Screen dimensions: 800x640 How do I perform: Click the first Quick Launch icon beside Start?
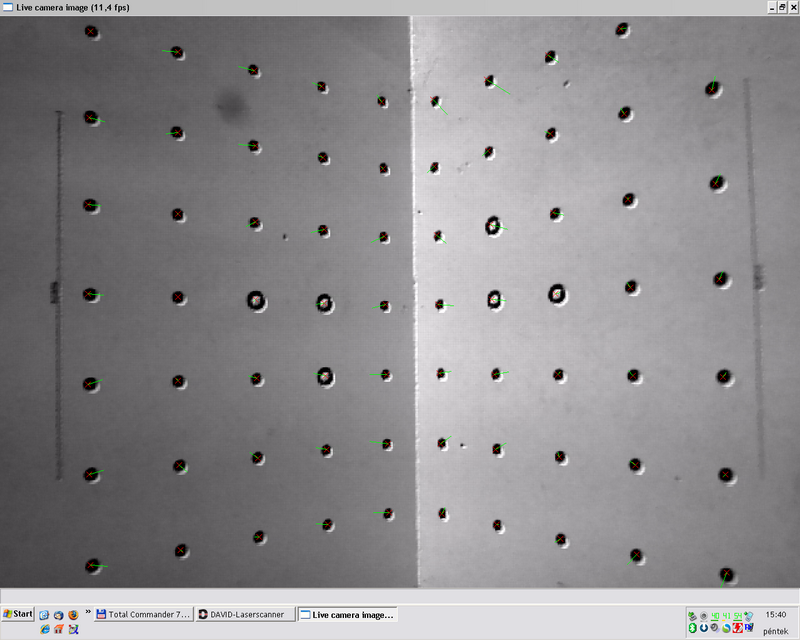[44, 615]
